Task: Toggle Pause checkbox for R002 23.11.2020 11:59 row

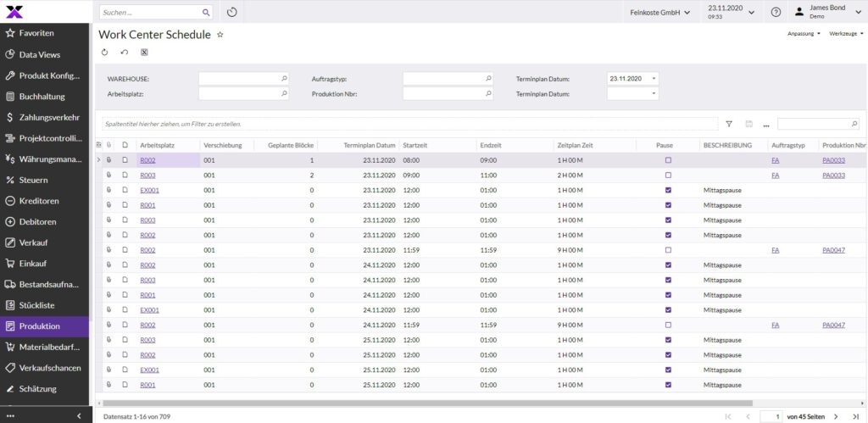Action: coord(668,250)
